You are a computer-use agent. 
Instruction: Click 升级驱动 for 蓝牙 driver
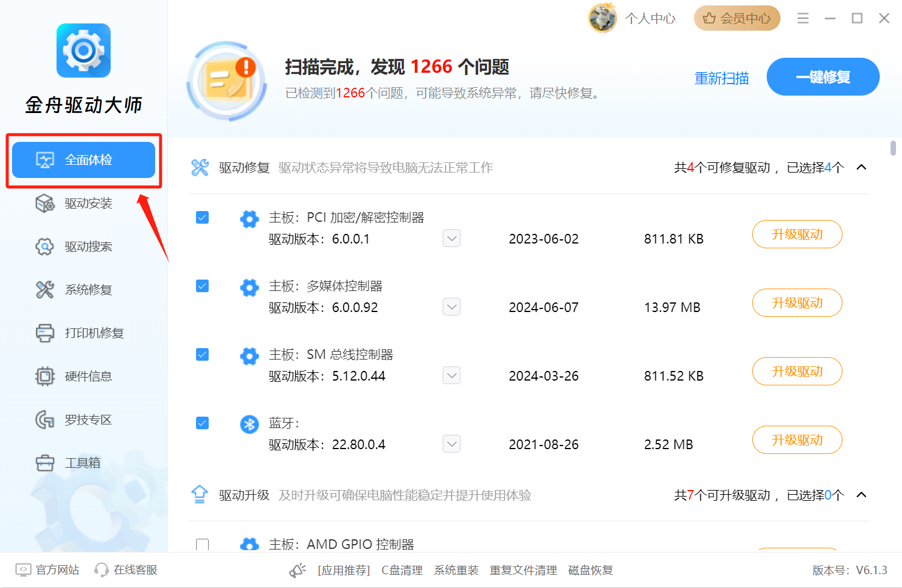click(797, 440)
